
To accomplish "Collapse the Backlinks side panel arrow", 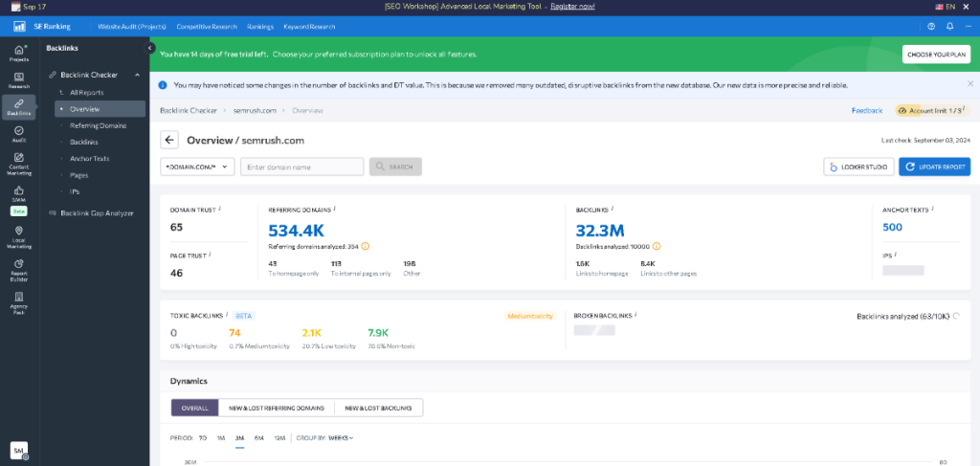I will point(149,48).
